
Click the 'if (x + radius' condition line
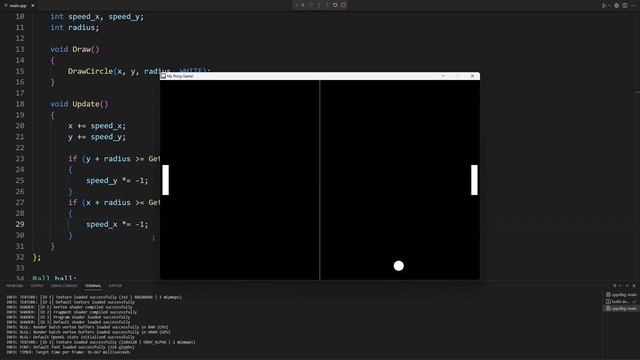114,202
